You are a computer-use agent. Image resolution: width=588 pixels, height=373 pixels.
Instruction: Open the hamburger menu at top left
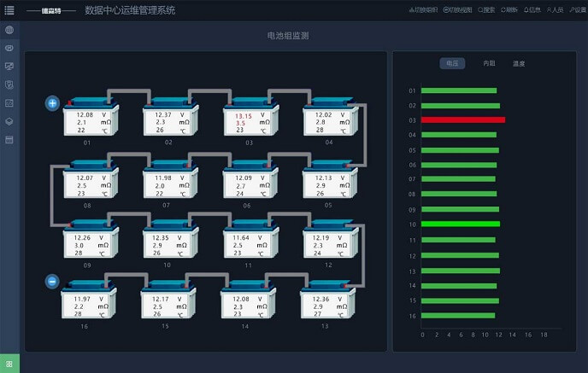pos(9,10)
